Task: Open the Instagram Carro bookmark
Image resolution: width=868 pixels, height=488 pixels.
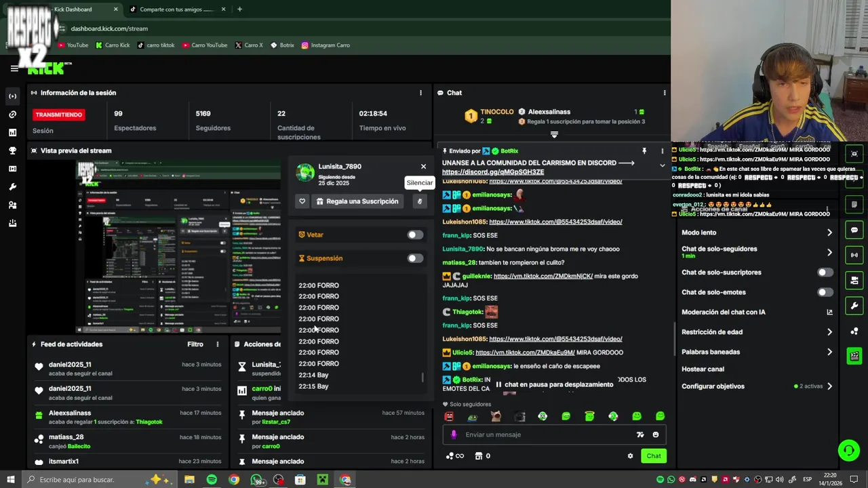Action: point(325,45)
